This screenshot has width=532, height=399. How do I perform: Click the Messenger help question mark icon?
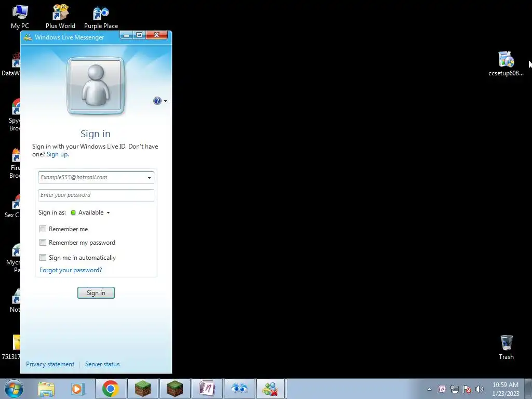pos(157,101)
